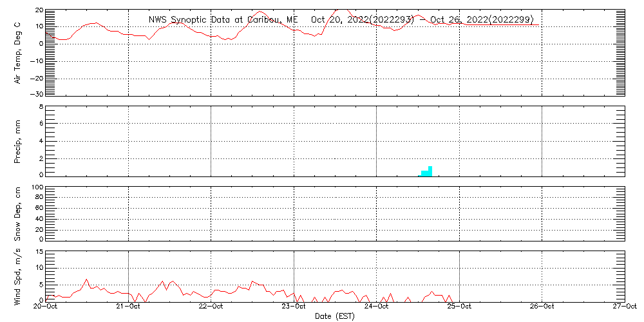This screenshot has width=644, height=322.
Task: Click the '100' tick on the snow depth axis
Action: (x=36, y=187)
